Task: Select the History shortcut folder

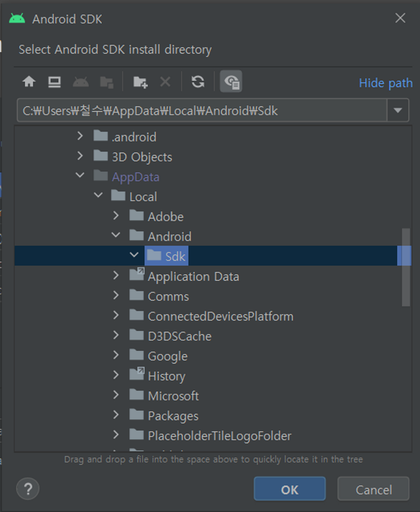Action: click(157, 376)
